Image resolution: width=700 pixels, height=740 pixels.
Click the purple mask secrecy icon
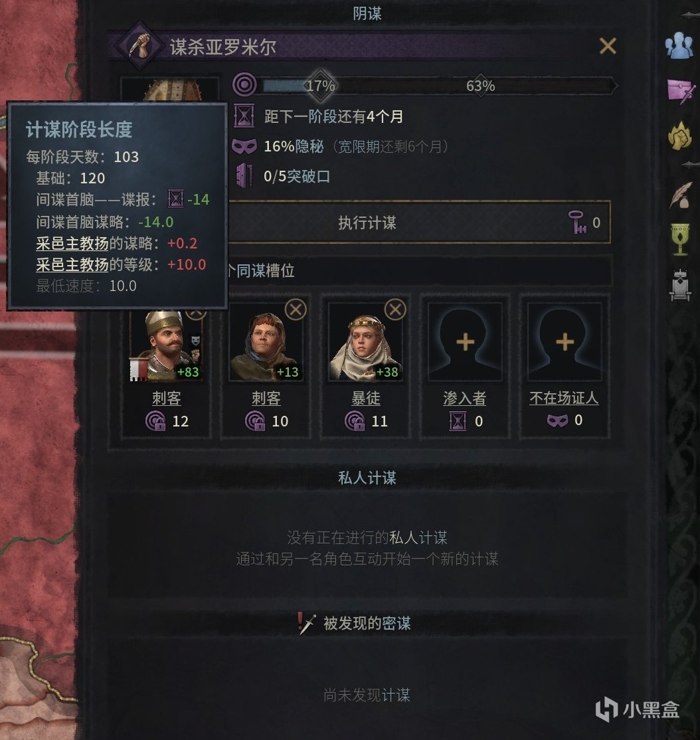244,146
